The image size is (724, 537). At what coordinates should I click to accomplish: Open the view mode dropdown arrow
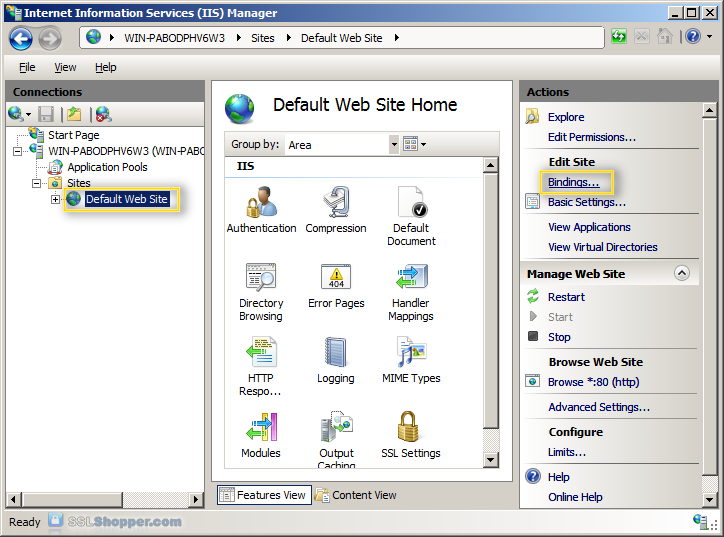click(423, 145)
